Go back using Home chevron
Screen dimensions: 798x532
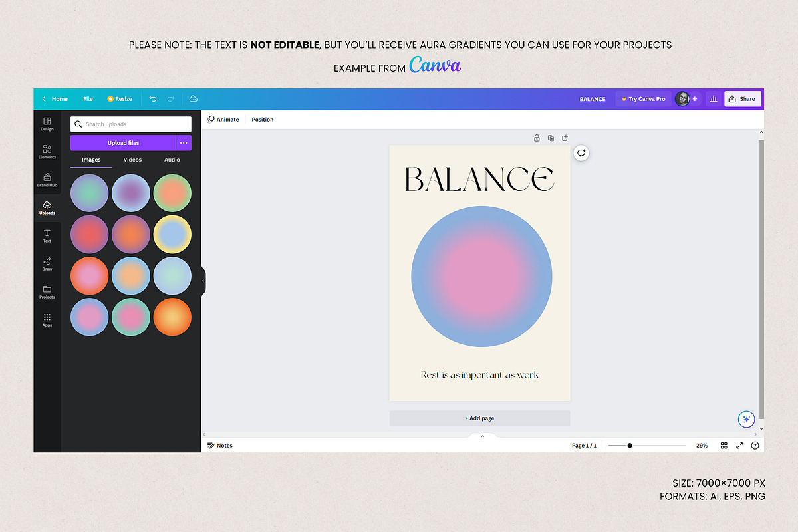pos(44,99)
